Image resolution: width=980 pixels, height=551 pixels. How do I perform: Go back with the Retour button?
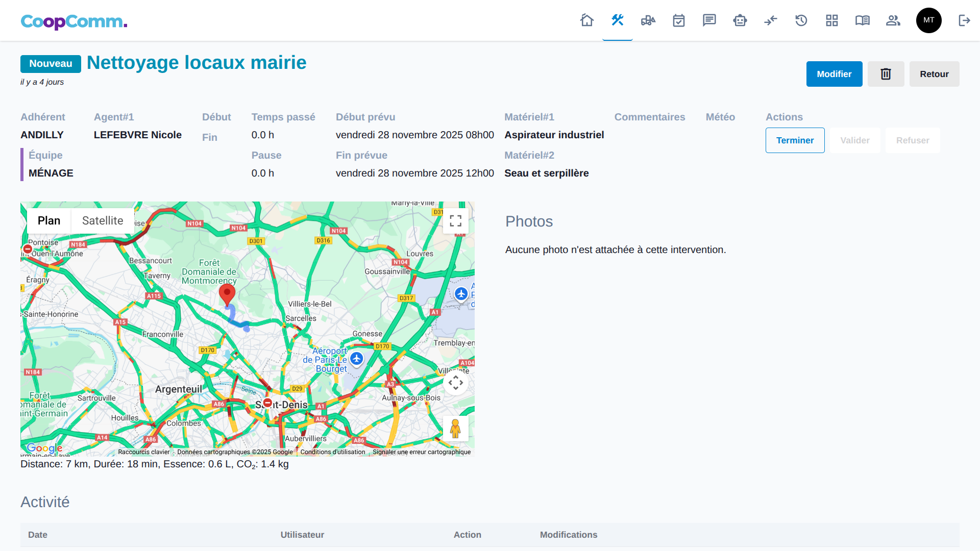934,74
